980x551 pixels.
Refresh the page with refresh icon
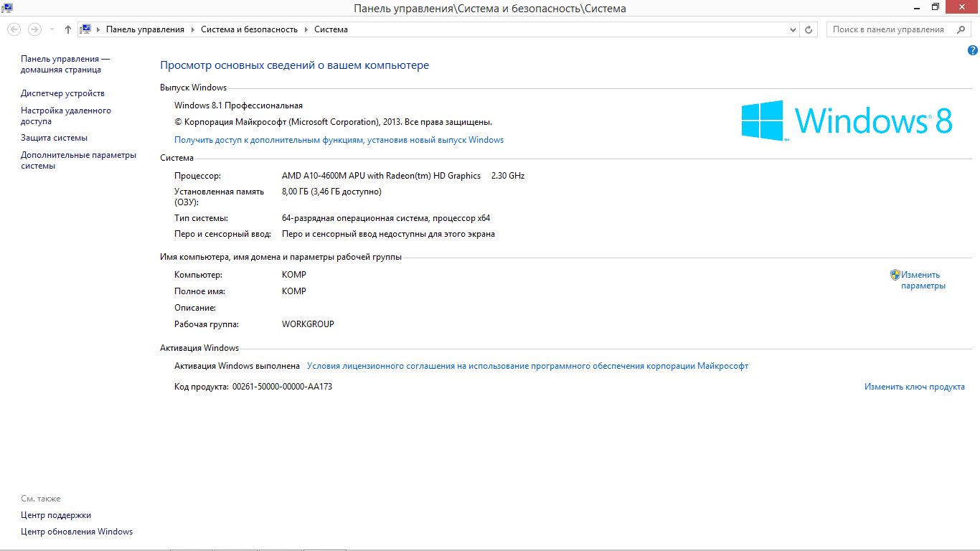(x=809, y=29)
